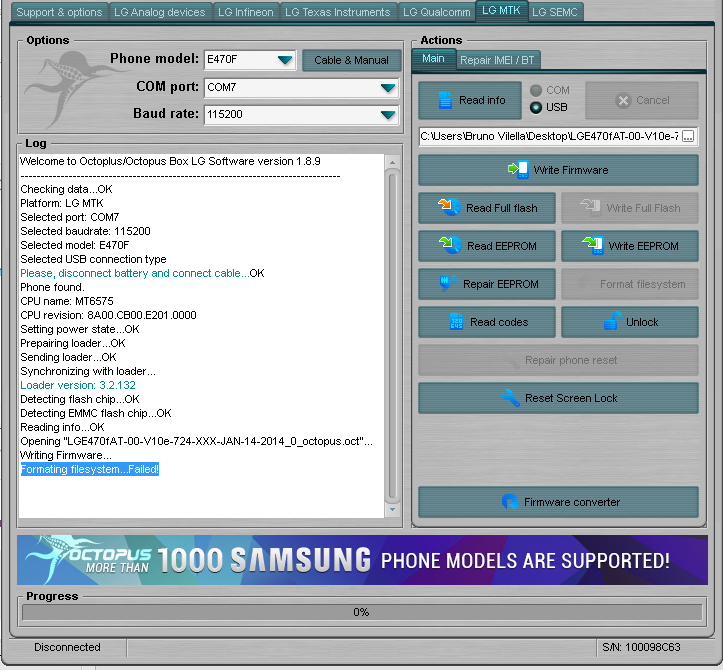Click the Reset Screen Lock wrench icon
This screenshot has width=723, height=671.
510,398
